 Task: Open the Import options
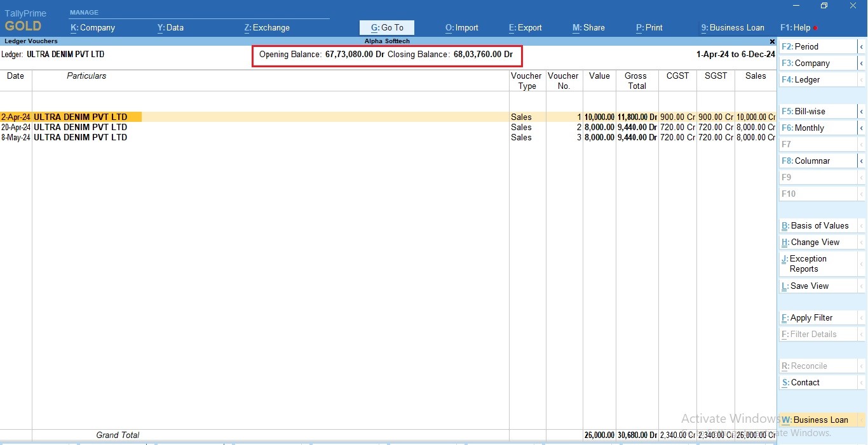461,27
